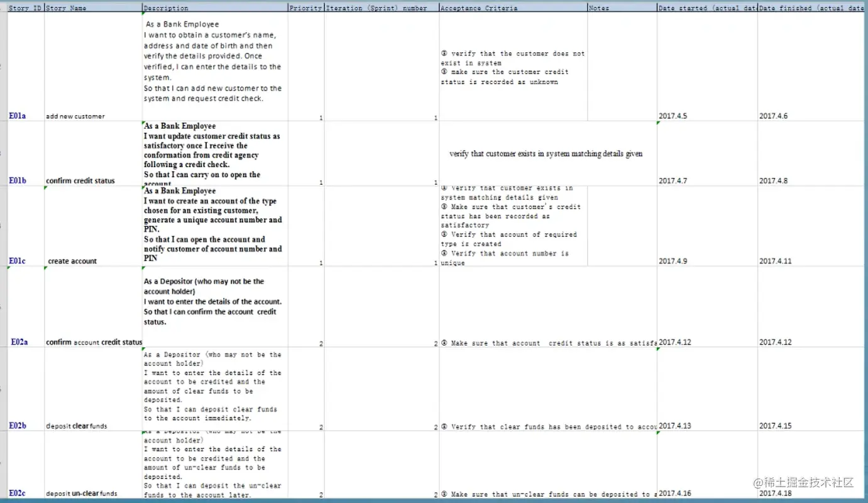Click story ID E01c

[x=18, y=260]
